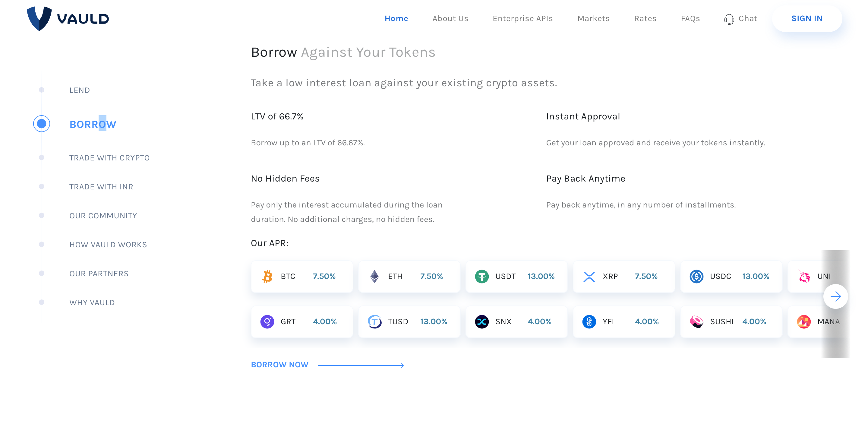Jump to WHY VAULD section

pyautogui.click(x=92, y=303)
